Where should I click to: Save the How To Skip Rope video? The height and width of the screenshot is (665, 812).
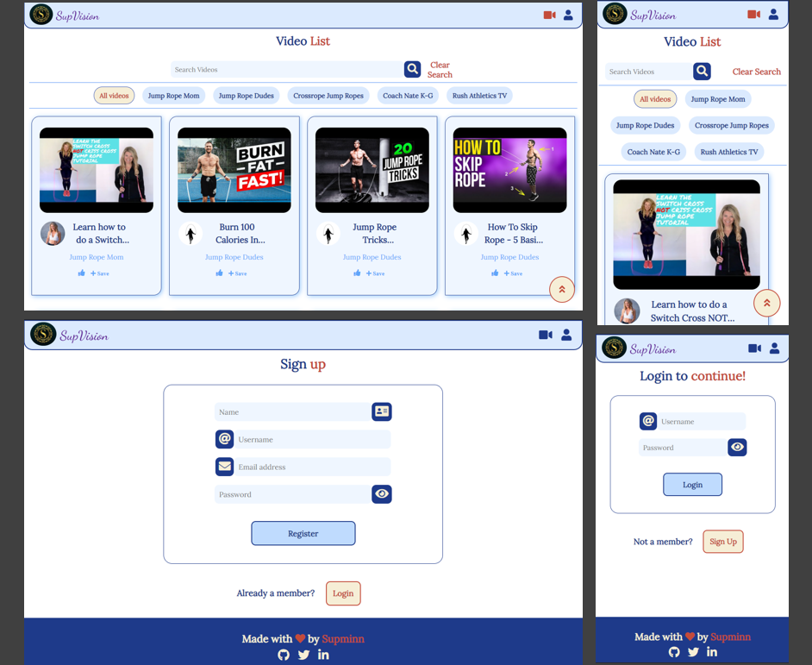point(513,273)
